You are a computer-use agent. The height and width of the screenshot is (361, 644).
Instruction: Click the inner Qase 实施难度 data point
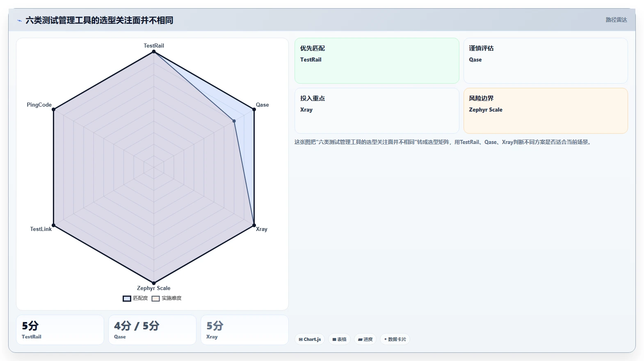[x=234, y=121]
